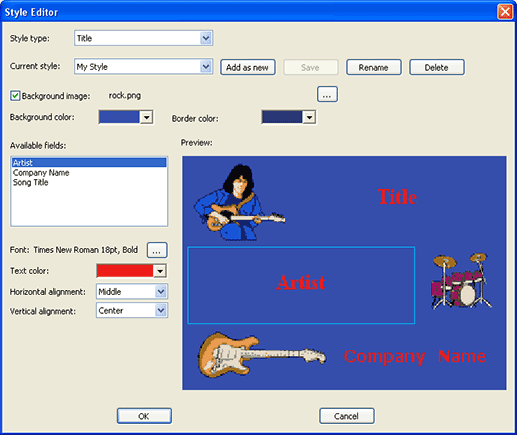Select Song Title in Available fields

point(89,182)
